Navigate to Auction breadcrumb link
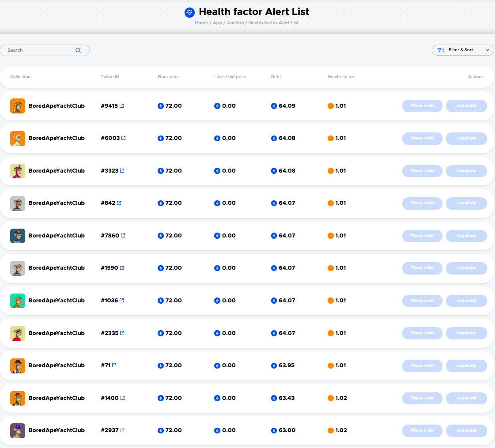 [x=235, y=23]
